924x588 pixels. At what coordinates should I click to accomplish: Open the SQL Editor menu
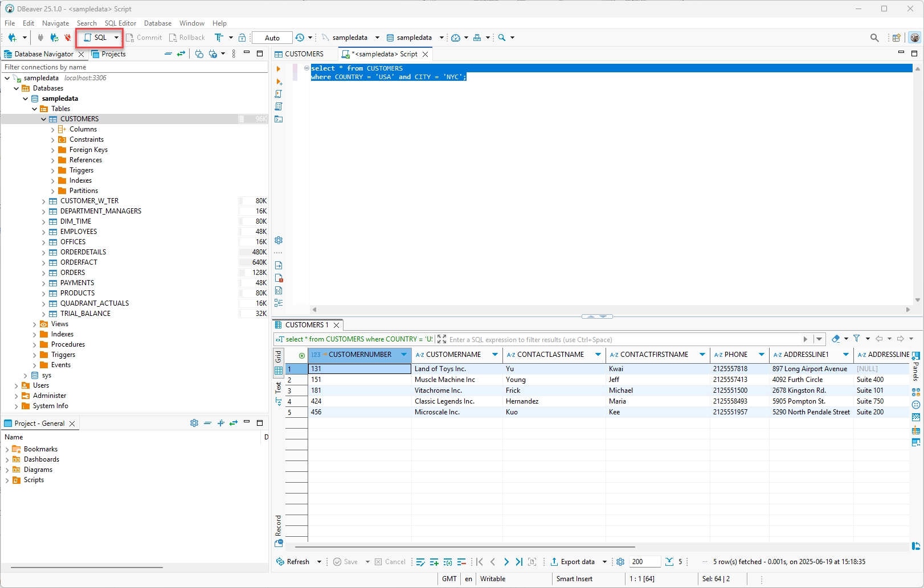[x=120, y=23]
